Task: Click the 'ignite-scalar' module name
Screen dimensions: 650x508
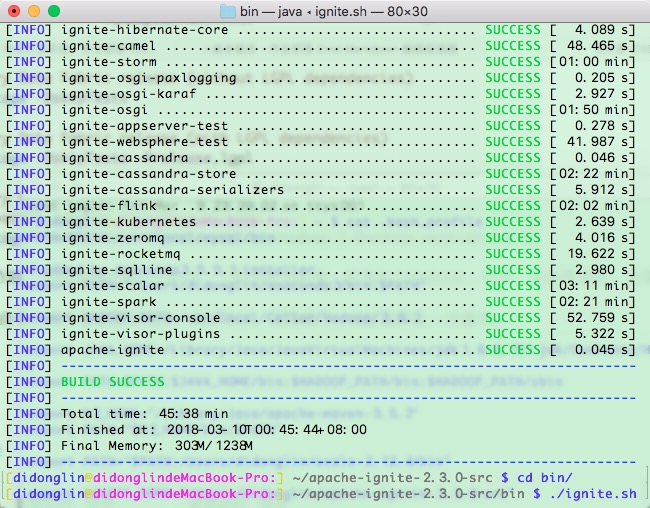Action: (x=113, y=286)
